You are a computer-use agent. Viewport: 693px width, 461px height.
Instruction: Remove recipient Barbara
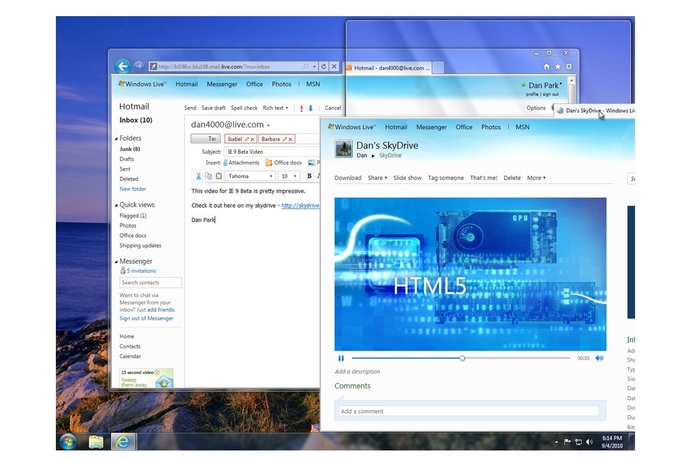click(290, 139)
